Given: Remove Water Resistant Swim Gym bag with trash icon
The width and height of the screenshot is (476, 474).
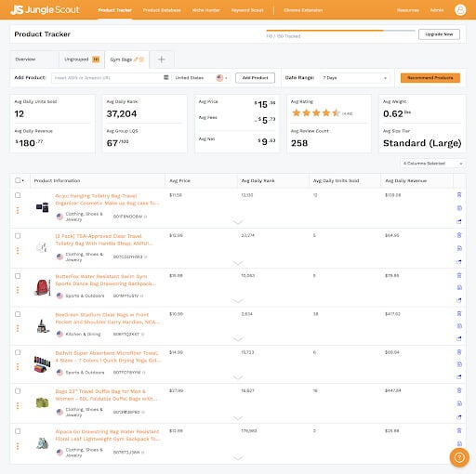Looking at the screenshot, I should pyautogui.click(x=459, y=275).
